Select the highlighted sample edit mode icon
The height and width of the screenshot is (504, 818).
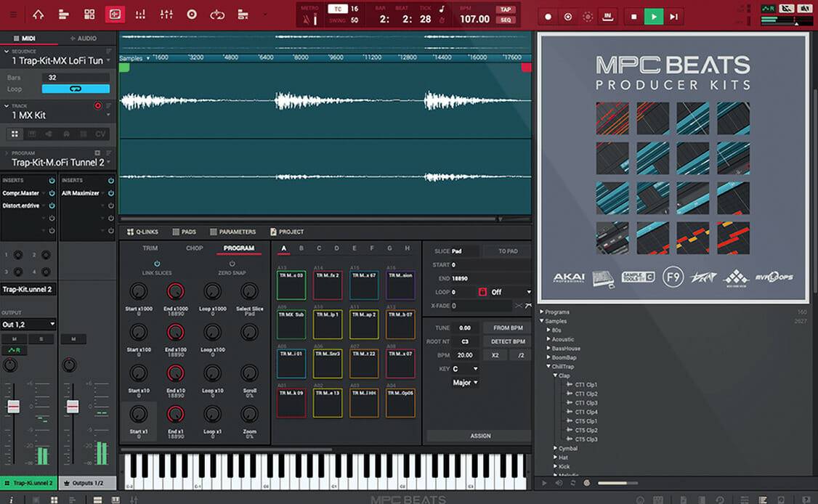point(115,15)
